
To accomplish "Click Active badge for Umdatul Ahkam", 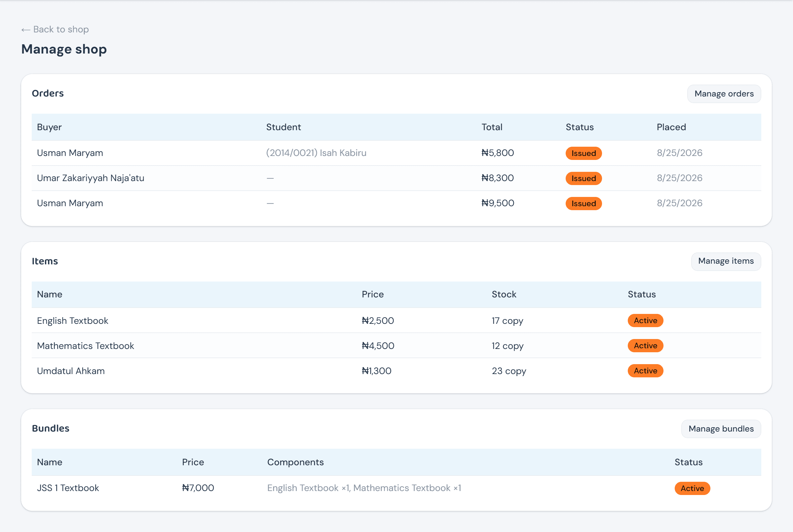I will click(645, 370).
